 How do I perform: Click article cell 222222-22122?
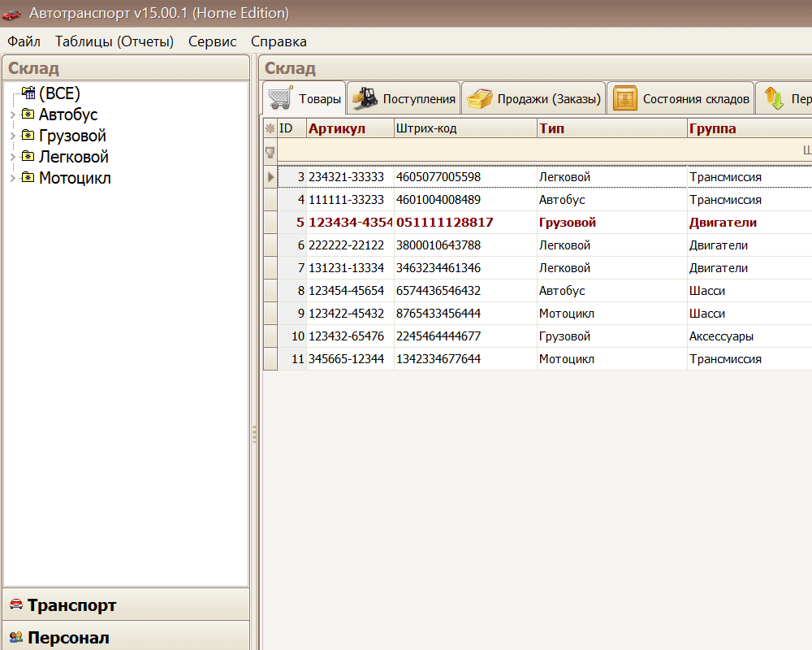click(350, 245)
